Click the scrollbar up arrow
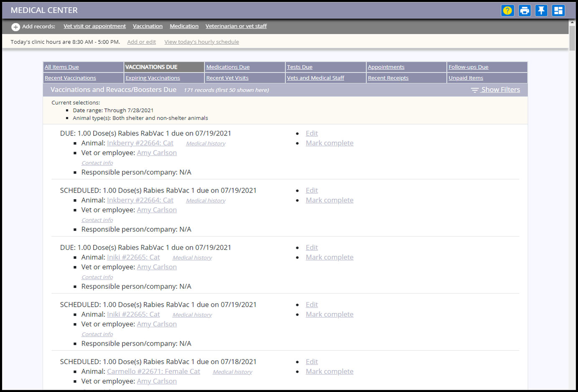 pyautogui.click(x=572, y=22)
